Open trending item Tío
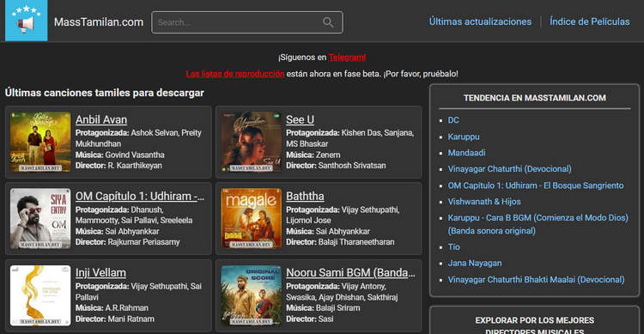644x334 pixels. pyautogui.click(x=454, y=247)
